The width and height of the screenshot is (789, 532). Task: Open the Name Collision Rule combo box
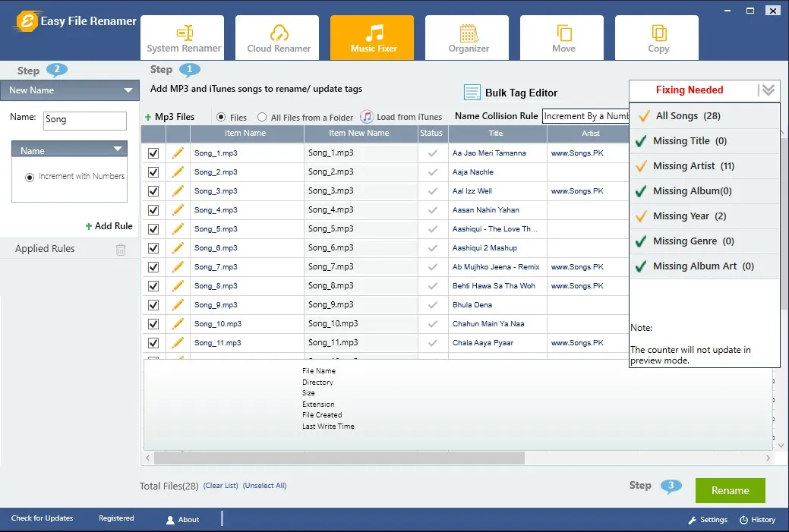(x=585, y=116)
